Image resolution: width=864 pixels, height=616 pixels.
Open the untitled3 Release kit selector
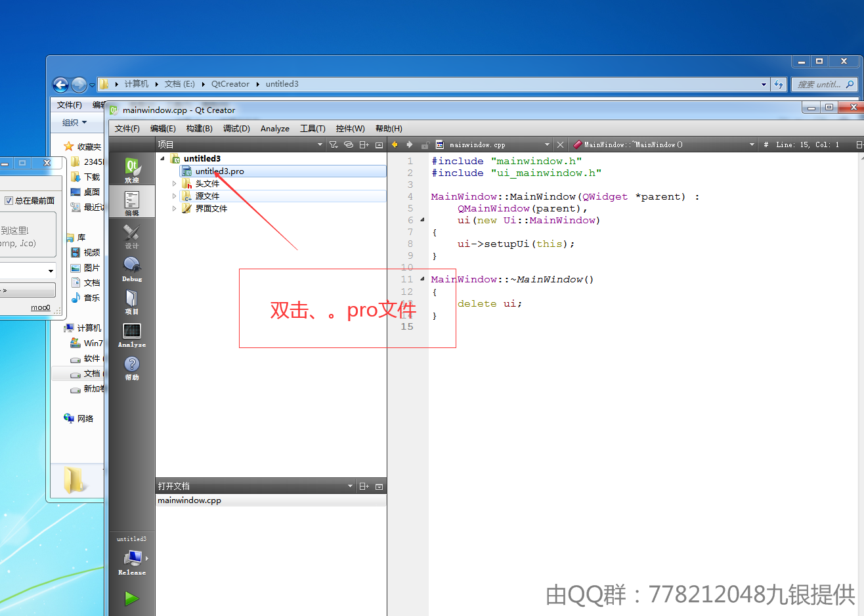[x=132, y=556]
